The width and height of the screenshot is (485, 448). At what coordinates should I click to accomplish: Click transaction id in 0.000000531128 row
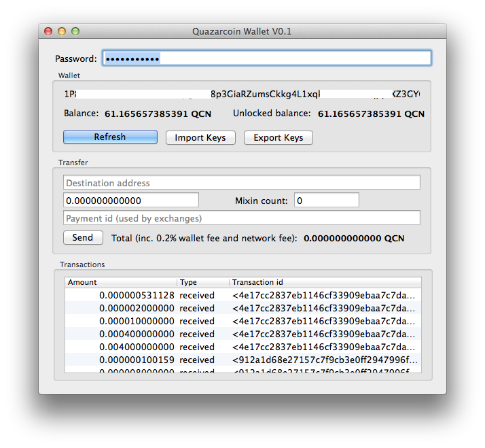323,295
